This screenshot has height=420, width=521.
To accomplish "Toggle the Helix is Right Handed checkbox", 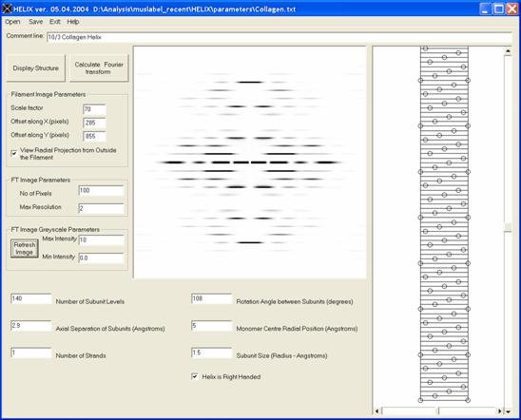I will (195, 376).
